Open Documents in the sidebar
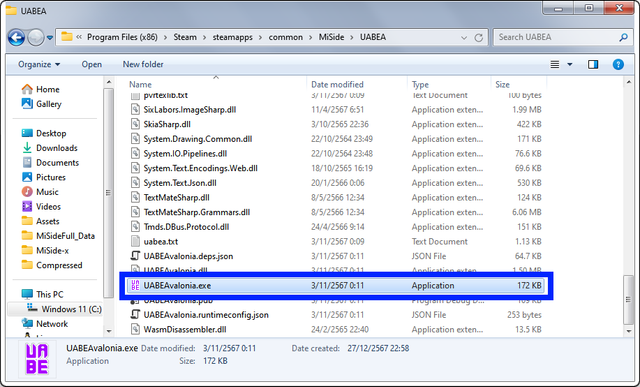This screenshot has width=640, height=387. (x=50, y=163)
